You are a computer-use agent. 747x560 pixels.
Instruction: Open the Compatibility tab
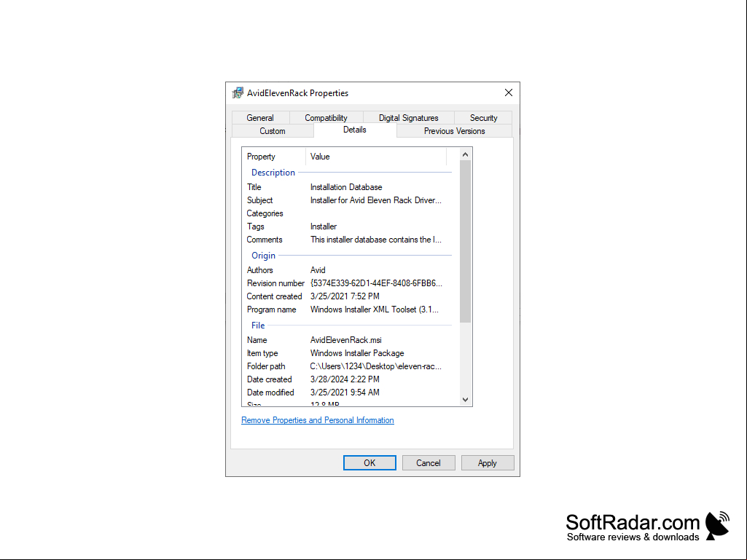pyautogui.click(x=326, y=118)
